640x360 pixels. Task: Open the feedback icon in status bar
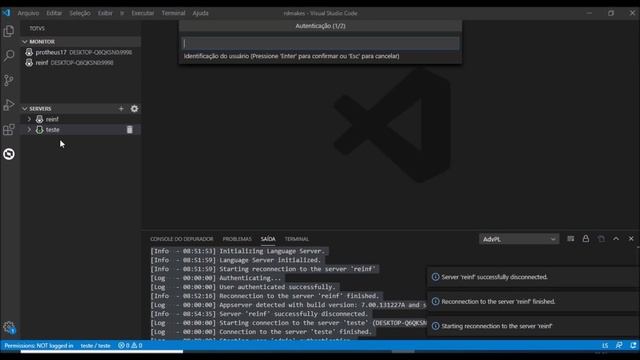tap(619, 345)
